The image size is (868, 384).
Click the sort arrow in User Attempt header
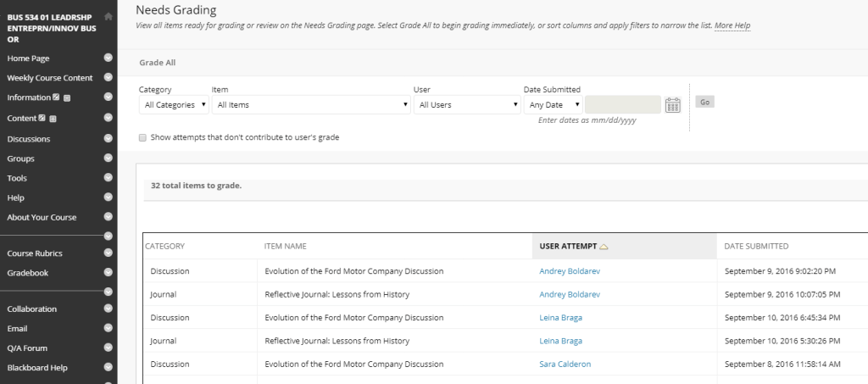click(x=604, y=247)
